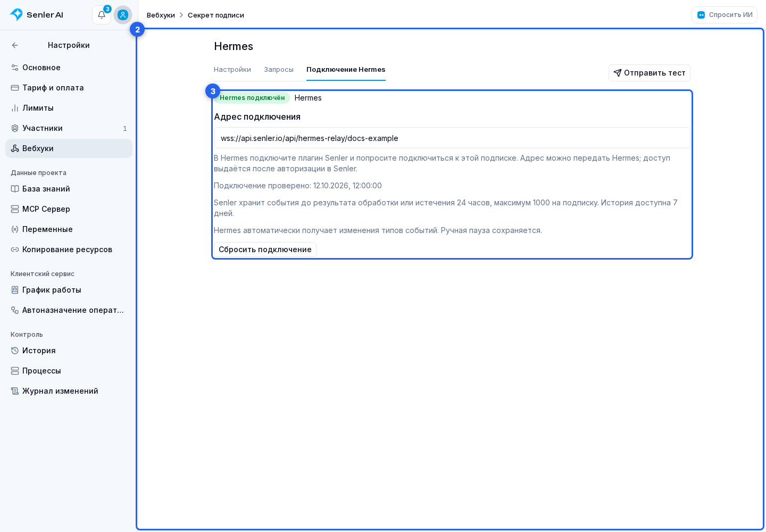Screen dimensions: 766x532
Task: Open notifications bell
Action: 102,15
